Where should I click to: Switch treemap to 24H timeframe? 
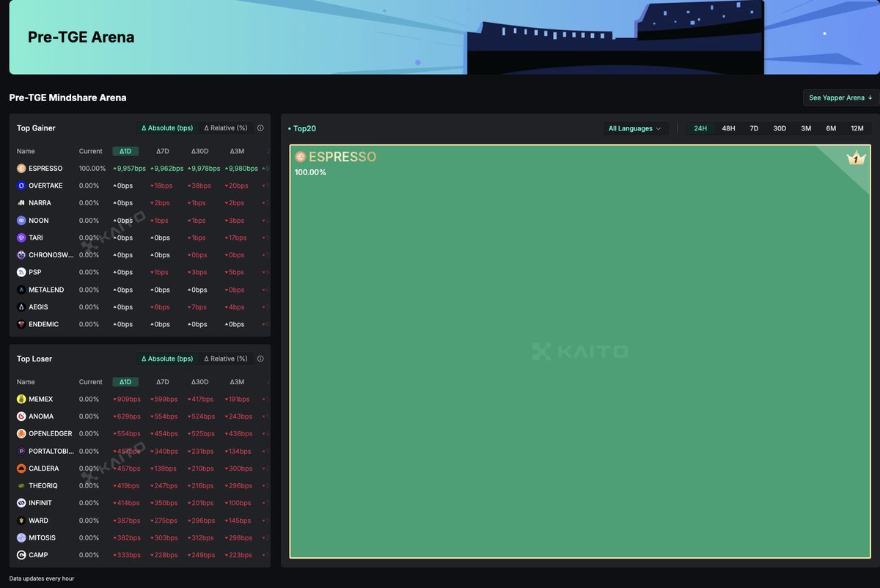point(700,128)
